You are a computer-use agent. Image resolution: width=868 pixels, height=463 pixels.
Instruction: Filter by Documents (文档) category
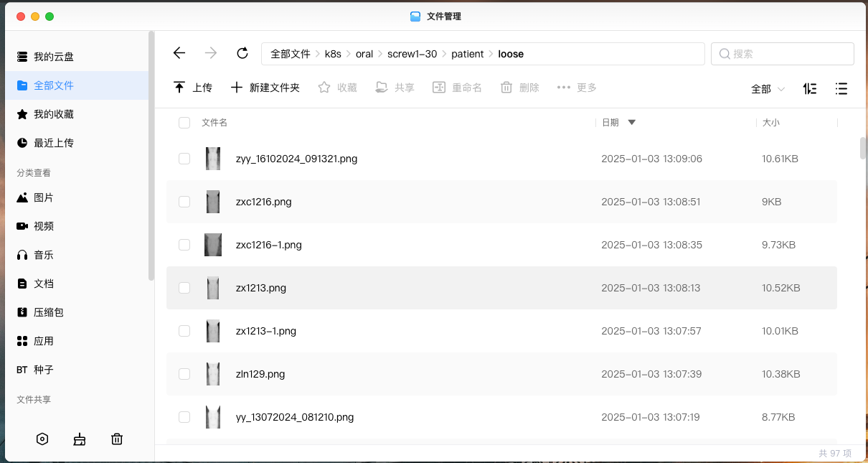[x=77, y=284]
